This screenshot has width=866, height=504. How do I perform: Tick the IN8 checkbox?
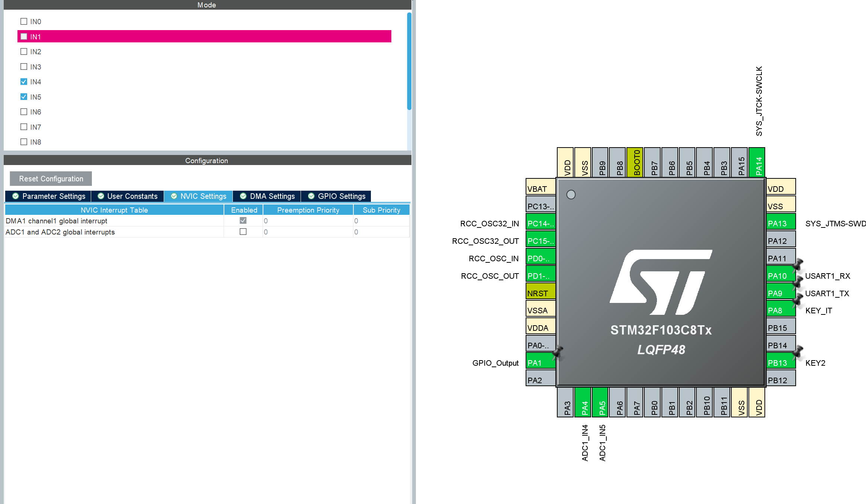(x=24, y=142)
